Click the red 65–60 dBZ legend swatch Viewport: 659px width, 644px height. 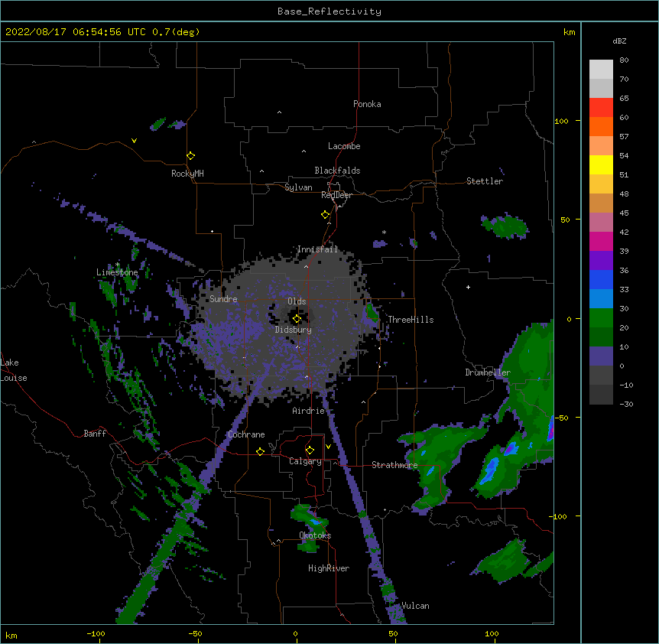point(601,108)
